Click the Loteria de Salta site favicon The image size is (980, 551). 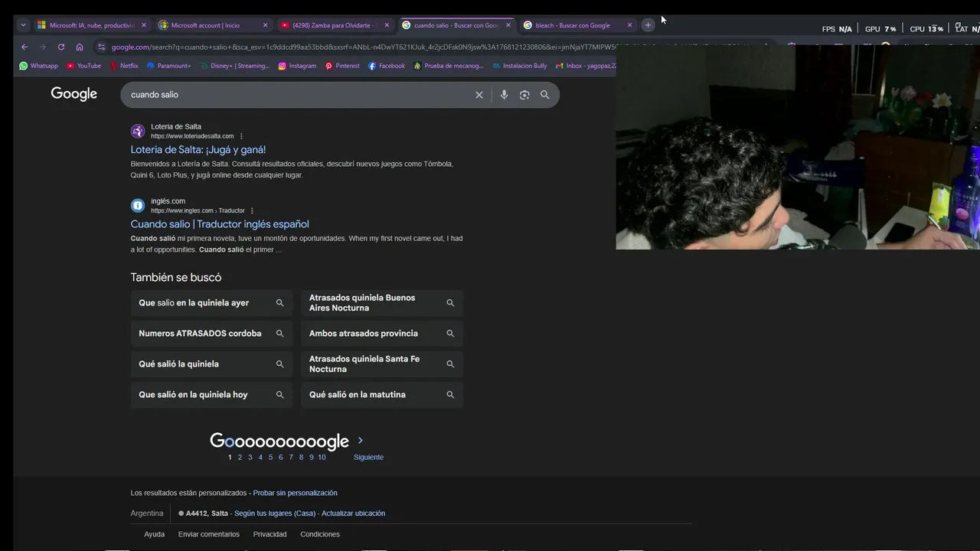tap(138, 131)
